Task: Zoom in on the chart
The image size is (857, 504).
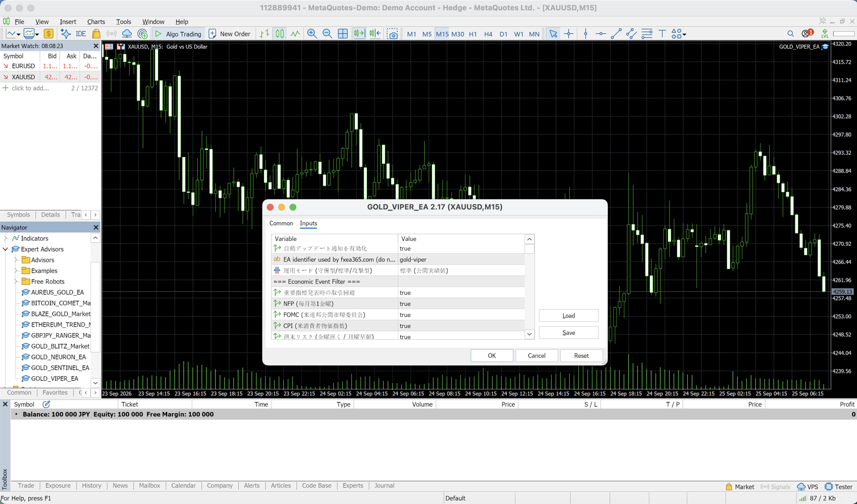Action: click(x=312, y=34)
